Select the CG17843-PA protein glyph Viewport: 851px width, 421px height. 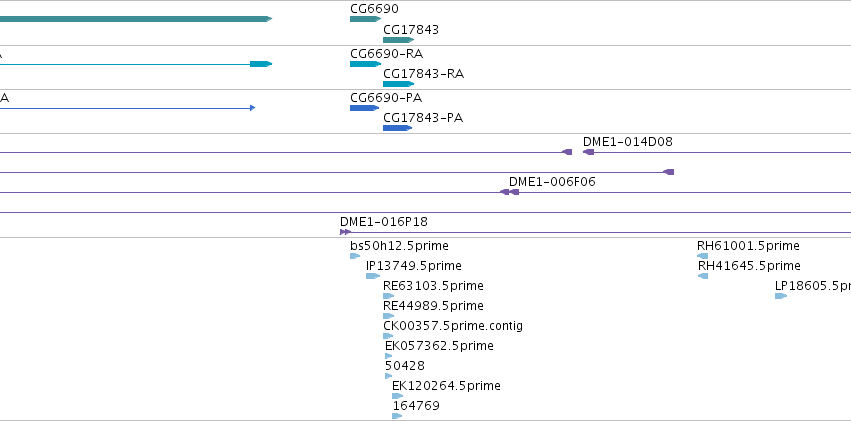tap(397, 128)
